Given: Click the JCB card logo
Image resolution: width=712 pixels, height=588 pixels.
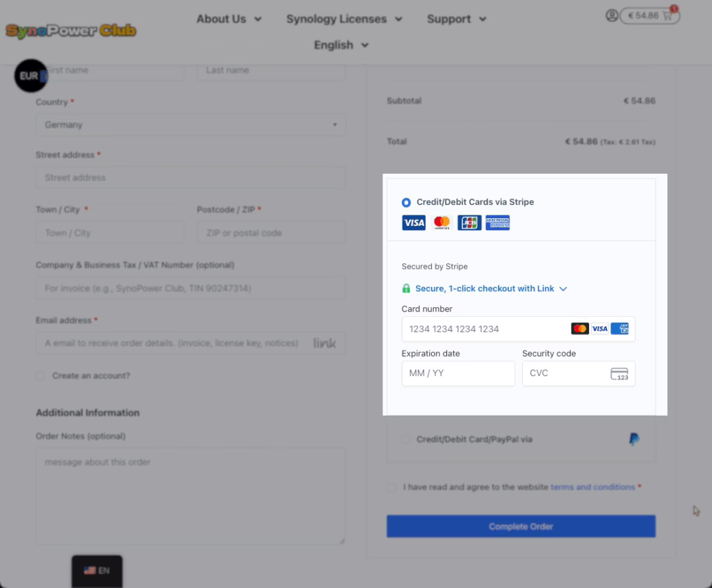Looking at the screenshot, I should click(x=469, y=222).
